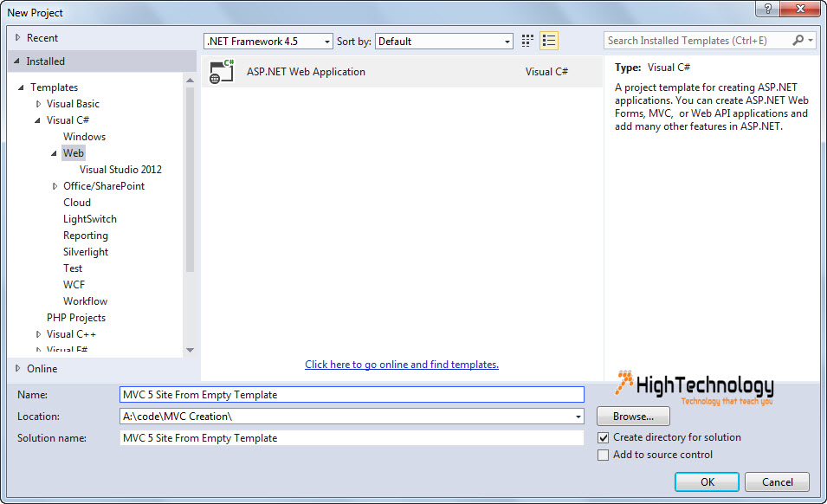Open the Location path dropdown arrow
This screenshot has height=504, width=827.
[578, 417]
